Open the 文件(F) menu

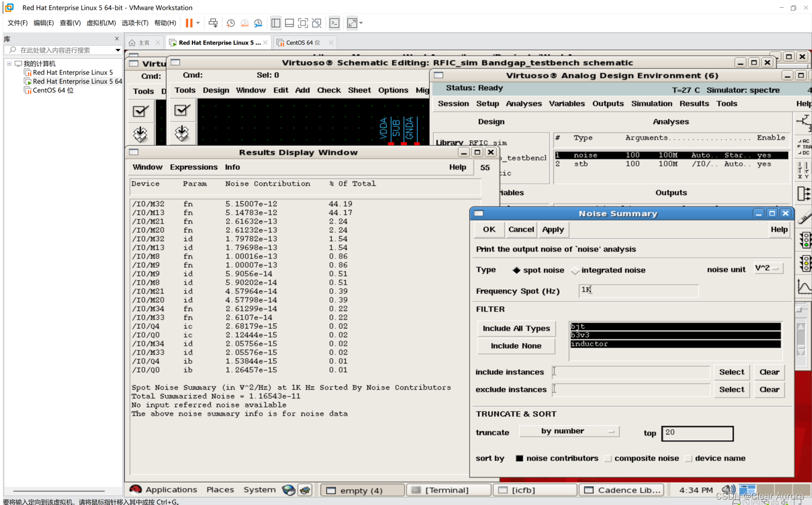tap(17, 23)
